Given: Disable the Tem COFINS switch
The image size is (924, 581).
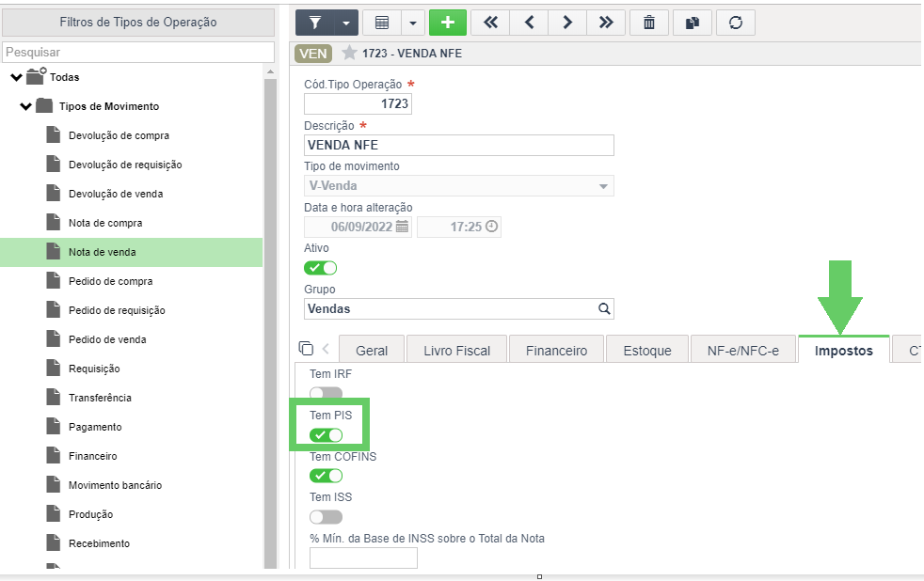Looking at the screenshot, I should [x=326, y=476].
